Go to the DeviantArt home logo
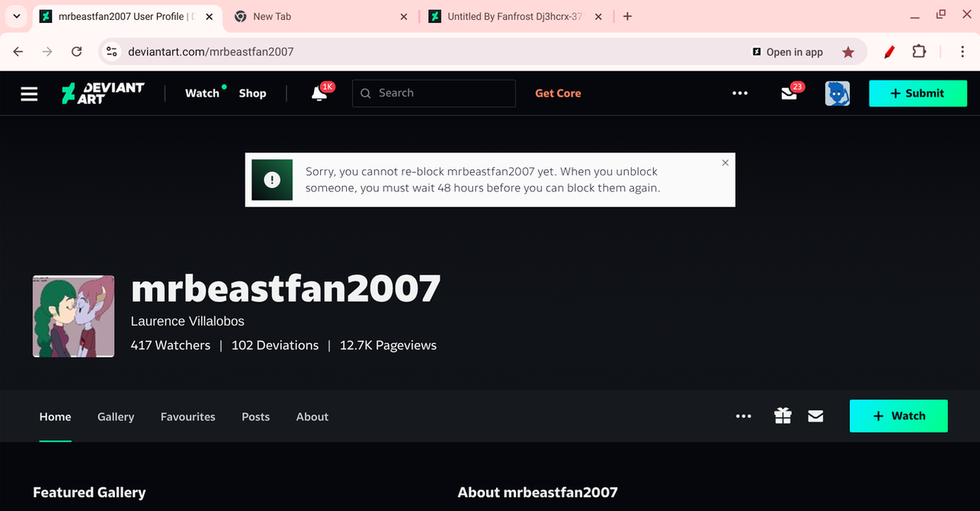This screenshot has height=511, width=980. point(103,93)
